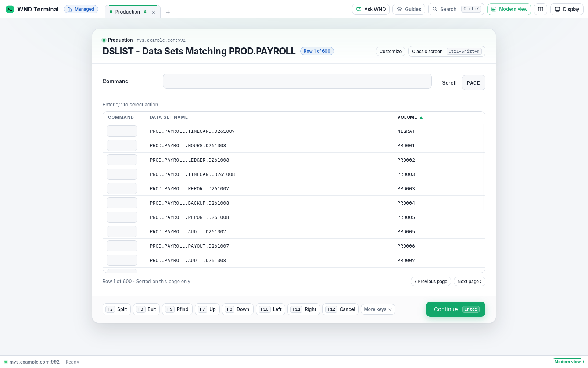Expand the More keys dropdown
This screenshot has height=368, width=588.
pos(378,309)
